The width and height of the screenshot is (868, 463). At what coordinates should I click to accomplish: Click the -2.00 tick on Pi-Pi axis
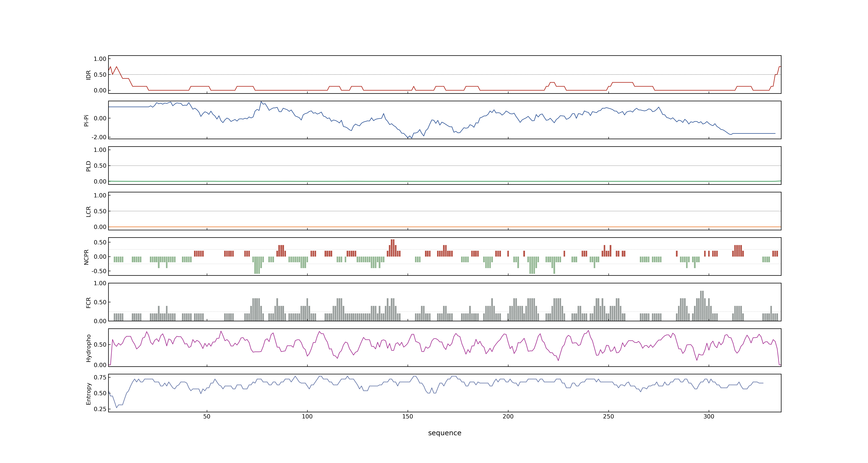tap(99, 137)
